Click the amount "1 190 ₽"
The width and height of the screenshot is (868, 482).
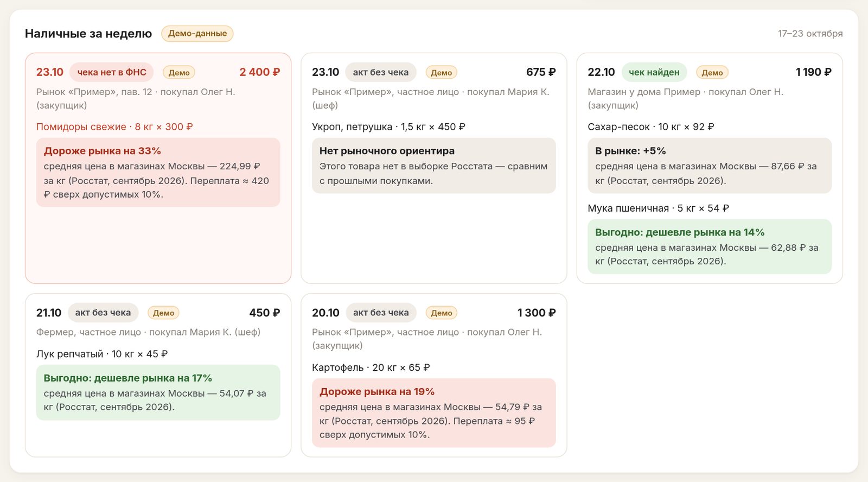coord(813,72)
